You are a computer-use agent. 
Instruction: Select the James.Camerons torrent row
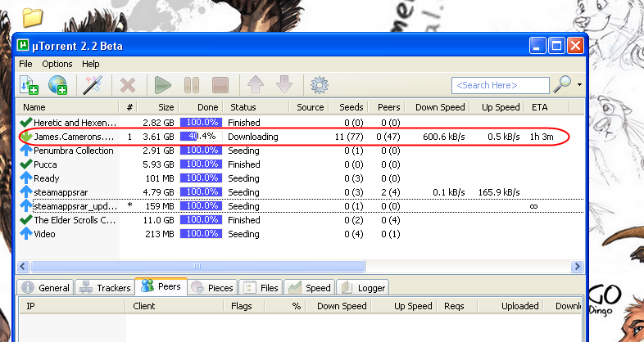click(300, 137)
